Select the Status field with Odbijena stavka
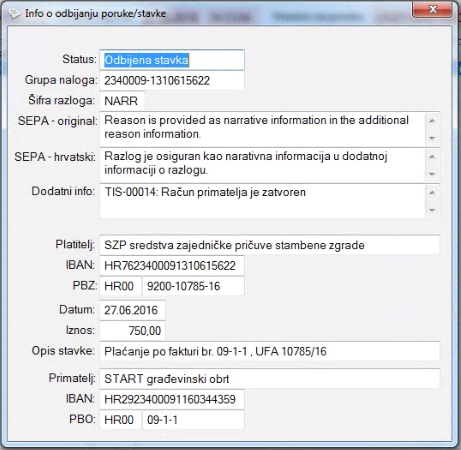The width and height of the screenshot is (461, 450). click(172, 60)
